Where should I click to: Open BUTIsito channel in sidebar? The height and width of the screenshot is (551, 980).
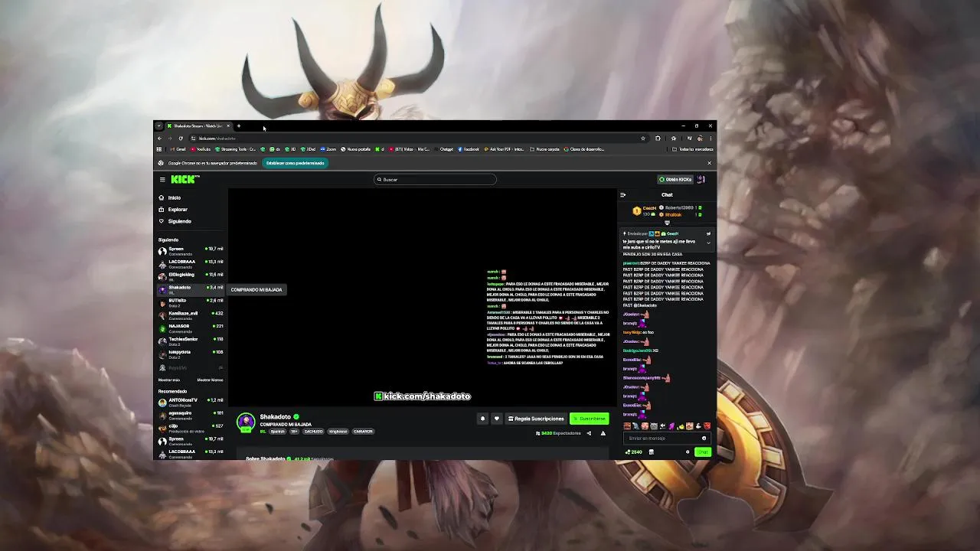[191, 302]
